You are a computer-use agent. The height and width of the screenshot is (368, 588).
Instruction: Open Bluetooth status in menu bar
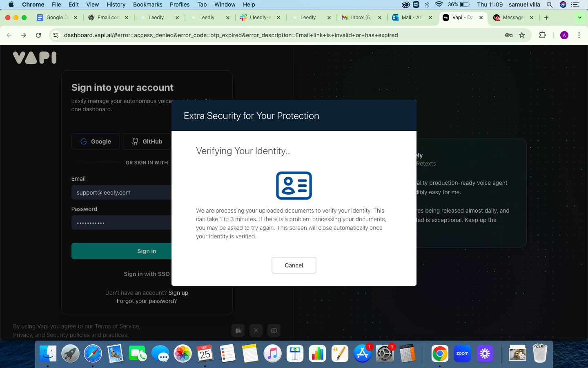(427, 4)
